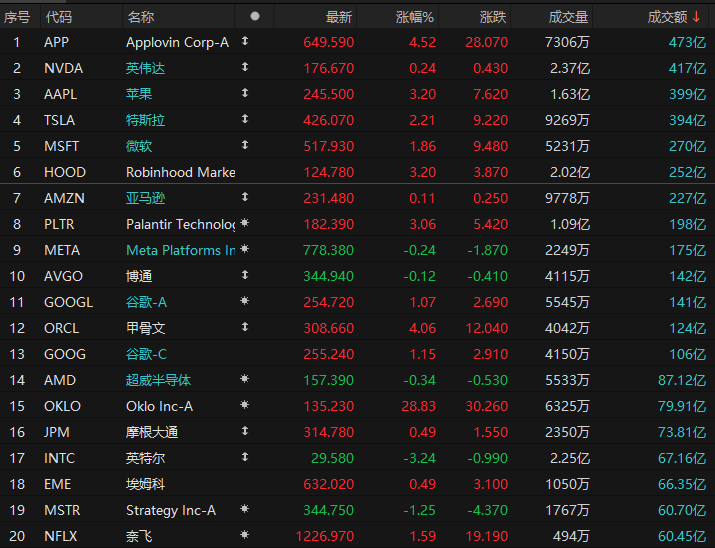Click the up-down arrow icon beside 微软
Viewport: 715px width, 548px height.
coord(245,145)
